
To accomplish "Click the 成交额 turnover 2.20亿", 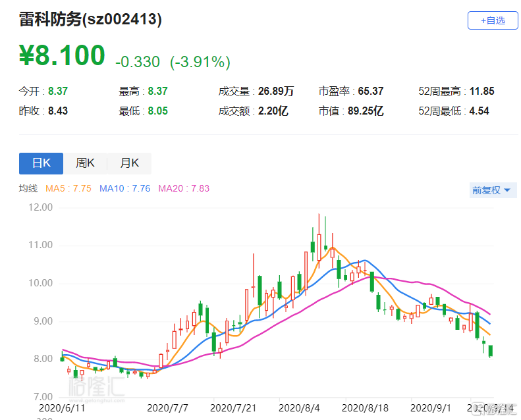I will (273, 111).
